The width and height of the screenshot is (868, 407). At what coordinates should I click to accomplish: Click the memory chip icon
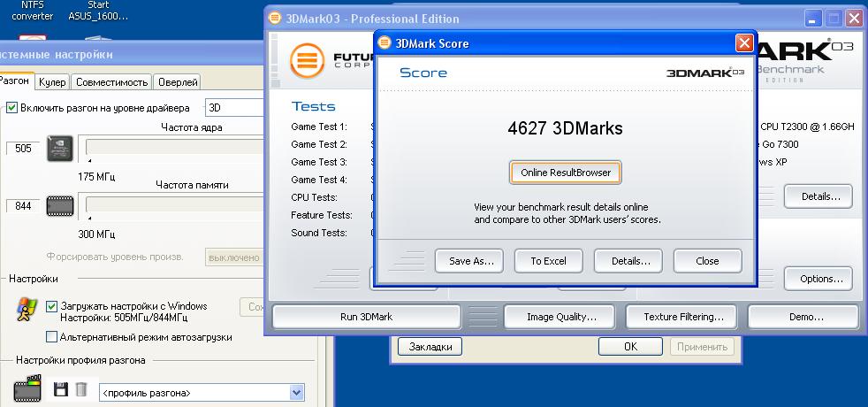coord(60,205)
